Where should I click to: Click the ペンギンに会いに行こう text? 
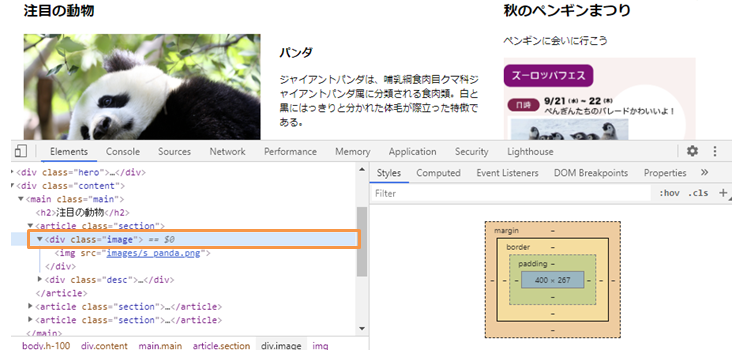pyautogui.click(x=555, y=40)
